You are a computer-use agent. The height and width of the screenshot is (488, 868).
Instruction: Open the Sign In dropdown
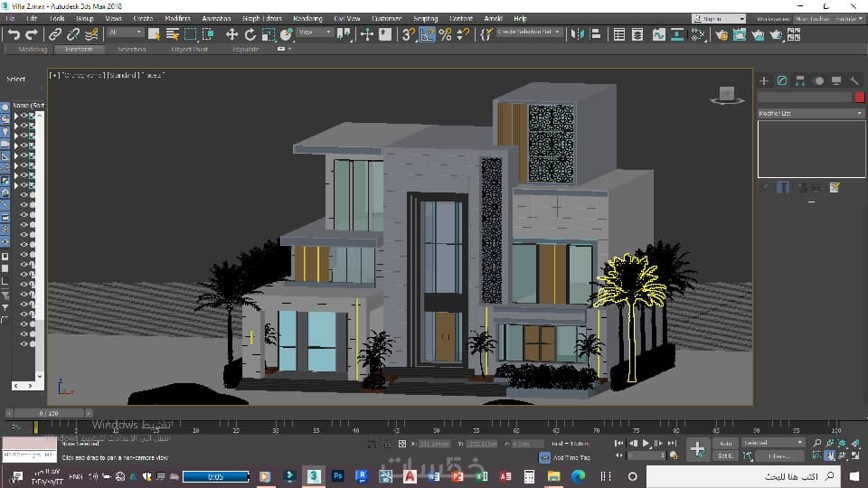coord(719,18)
